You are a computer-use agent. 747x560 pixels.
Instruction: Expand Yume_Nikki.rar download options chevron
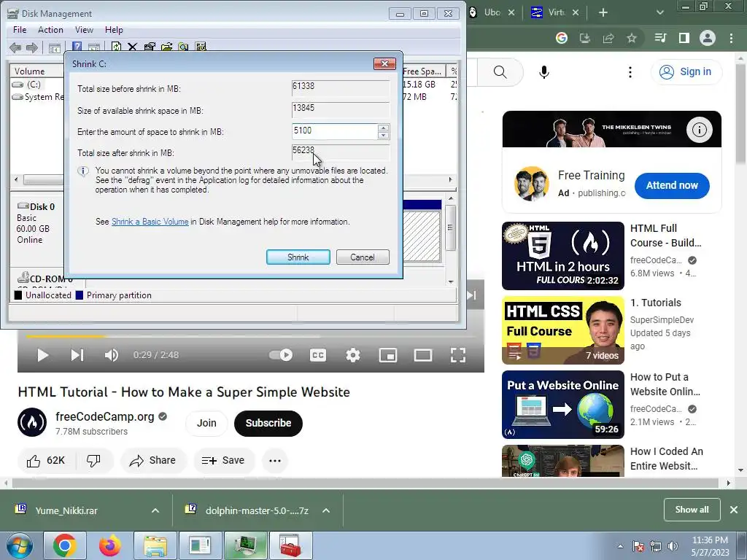(x=155, y=510)
